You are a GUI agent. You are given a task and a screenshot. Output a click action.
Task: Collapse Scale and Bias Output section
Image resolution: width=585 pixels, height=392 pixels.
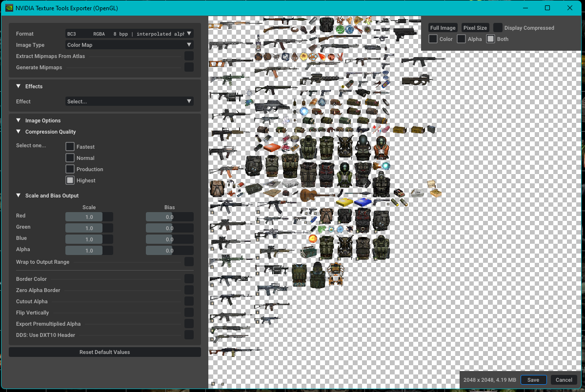click(x=19, y=196)
